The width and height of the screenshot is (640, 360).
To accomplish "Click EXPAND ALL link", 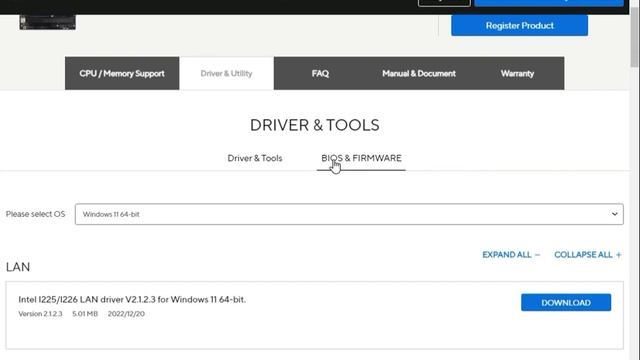I will 511,255.
